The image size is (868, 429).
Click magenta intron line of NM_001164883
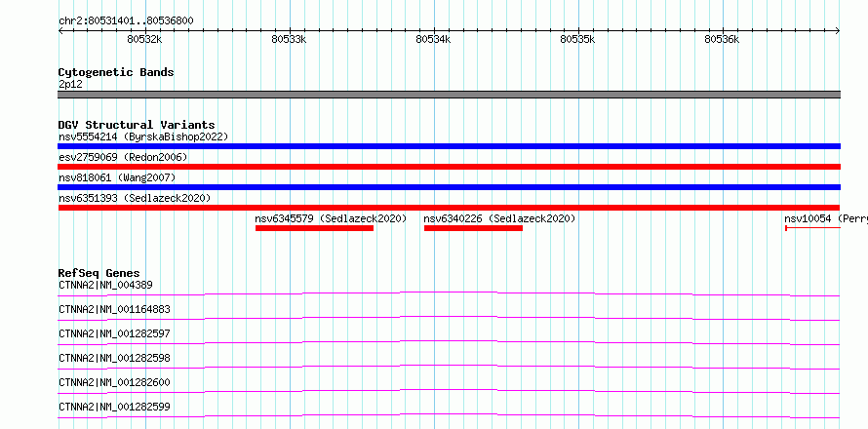click(x=449, y=316)
